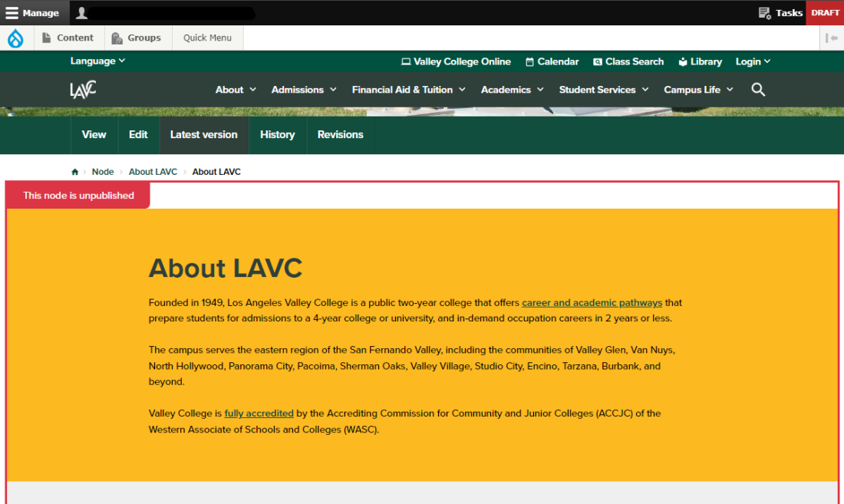Click the 'This node is unpublished' label

[x=78, y=196]
